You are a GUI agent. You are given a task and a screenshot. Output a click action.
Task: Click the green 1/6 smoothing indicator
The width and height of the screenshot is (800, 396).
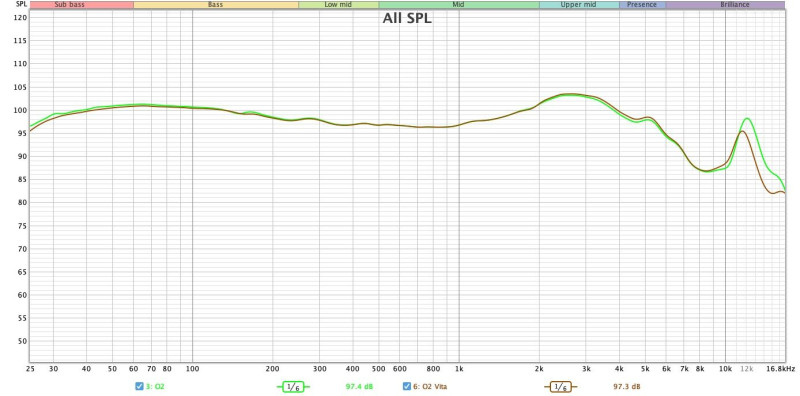pos(293,387)
